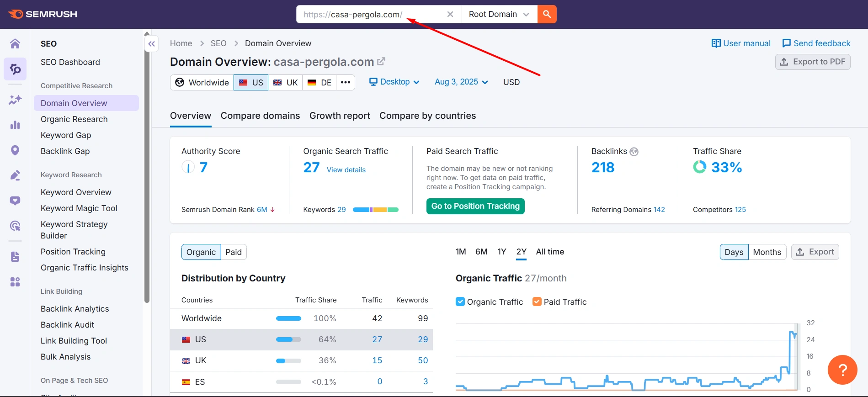Click the Semrush logo
Screen dimensions: 868x397
tap(43, 14)
